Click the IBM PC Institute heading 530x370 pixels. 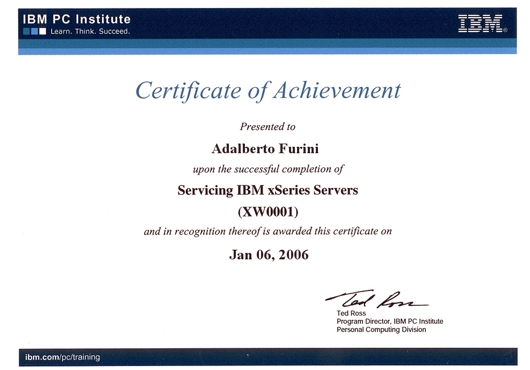pos(77,19)
